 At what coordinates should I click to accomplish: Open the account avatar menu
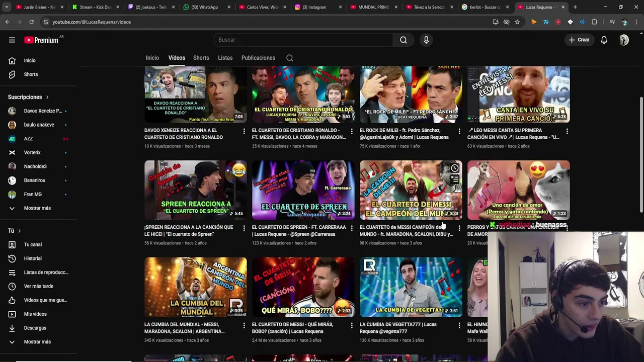click(x=624, y=40)
